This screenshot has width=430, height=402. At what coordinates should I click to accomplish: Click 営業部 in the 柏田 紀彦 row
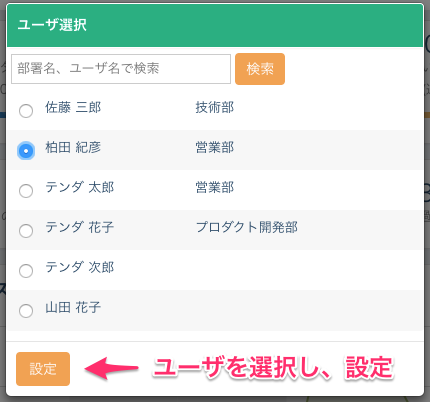click(215, 148)
